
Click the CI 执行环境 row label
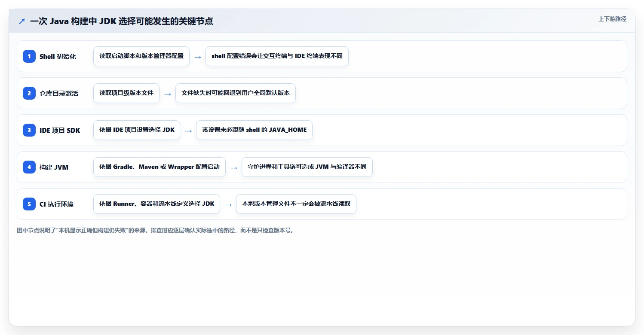click(56, 204)
